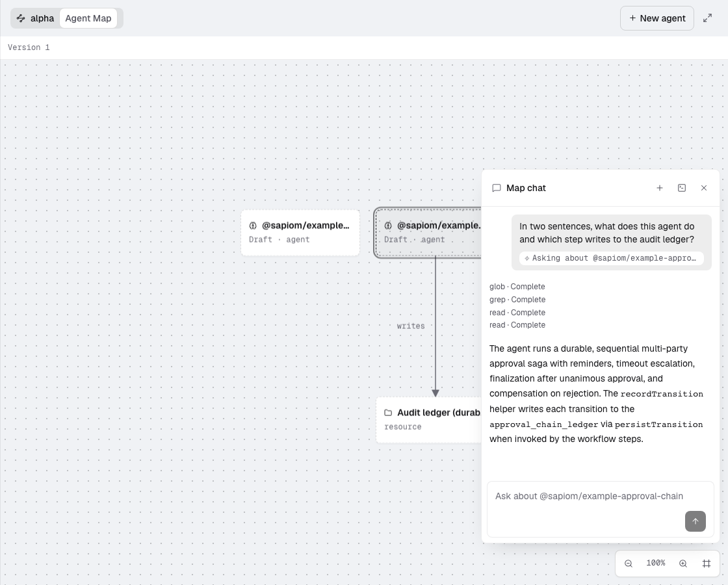The image size is (728, 585).
Task: Select the Audit ledger resource node
Action: point(429,420)
